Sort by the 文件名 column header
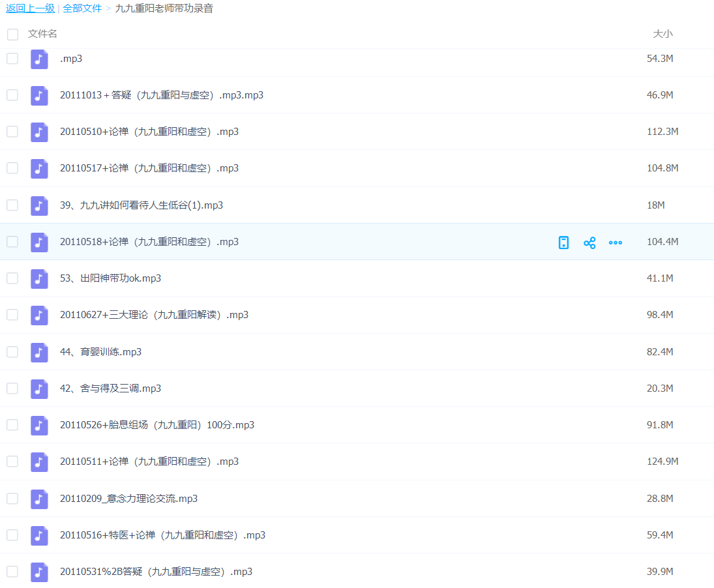This screenshot has width=714, height=588. pos(42,34)
